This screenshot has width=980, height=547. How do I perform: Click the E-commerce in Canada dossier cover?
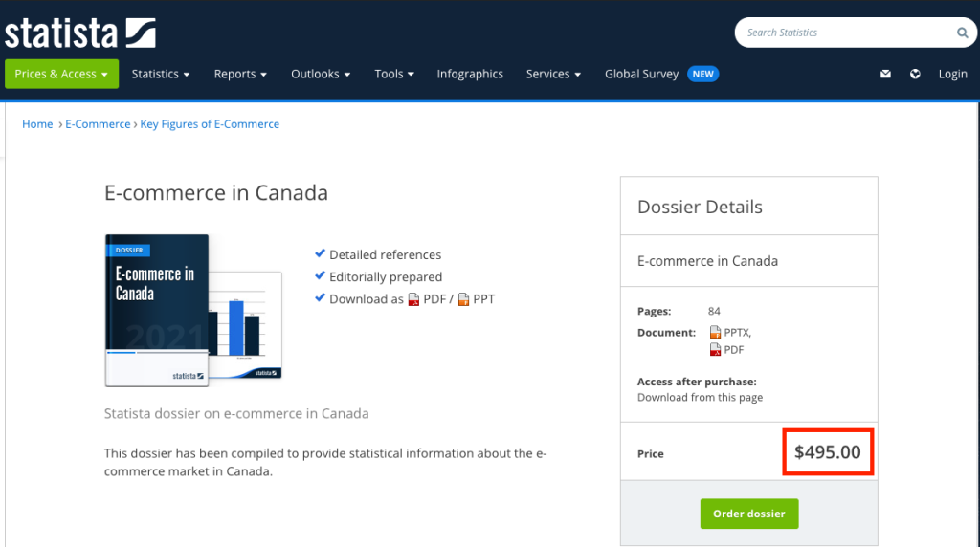click(157, 311)
